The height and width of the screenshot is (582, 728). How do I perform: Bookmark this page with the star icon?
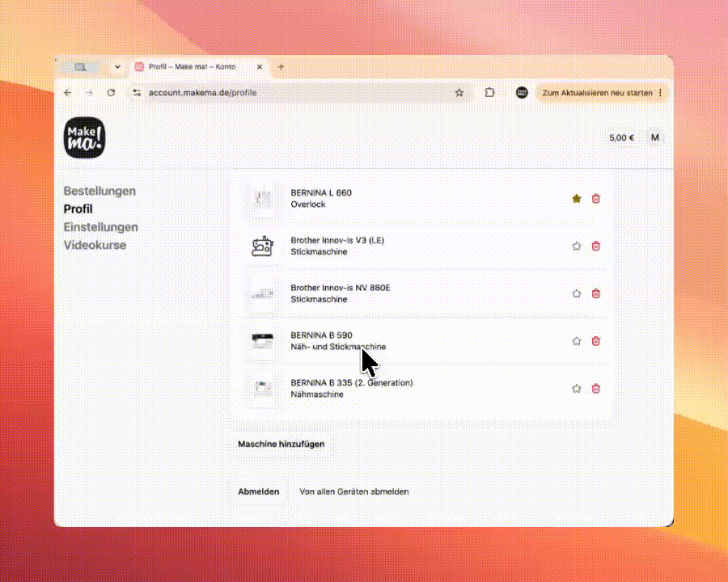click(459, 93)
